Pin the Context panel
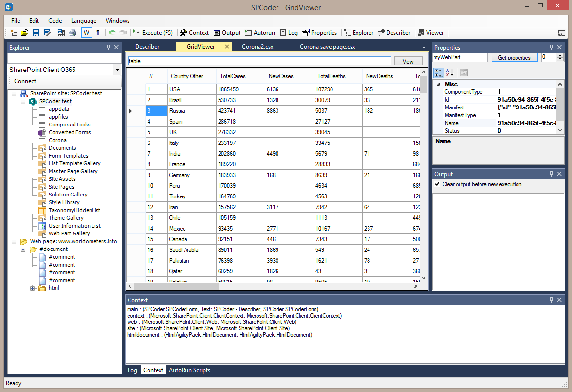572x392 pixels. pyautogui.click(x=551, y=300)
